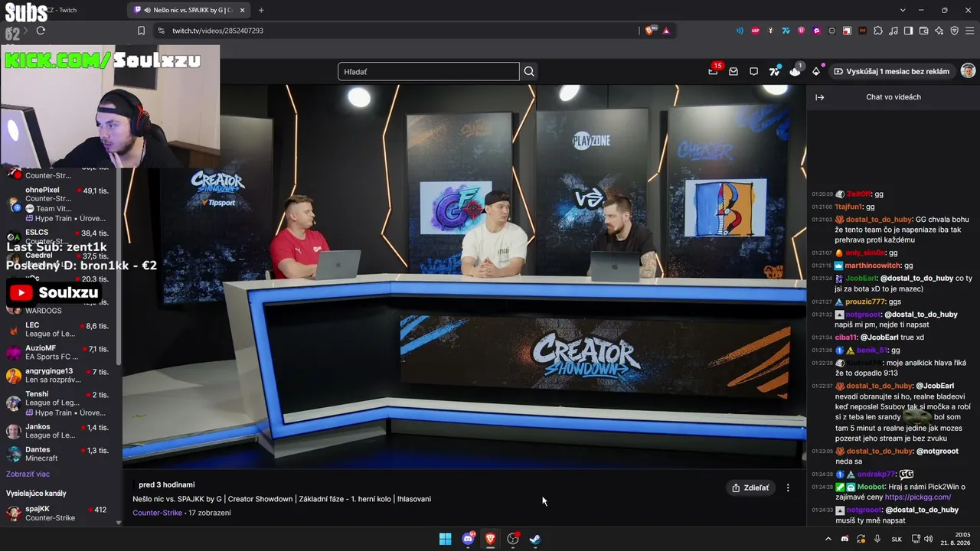The image size is (980, 551).
Task: Open the Counter-Strike category link under video
Action: (x=158, y=513)
